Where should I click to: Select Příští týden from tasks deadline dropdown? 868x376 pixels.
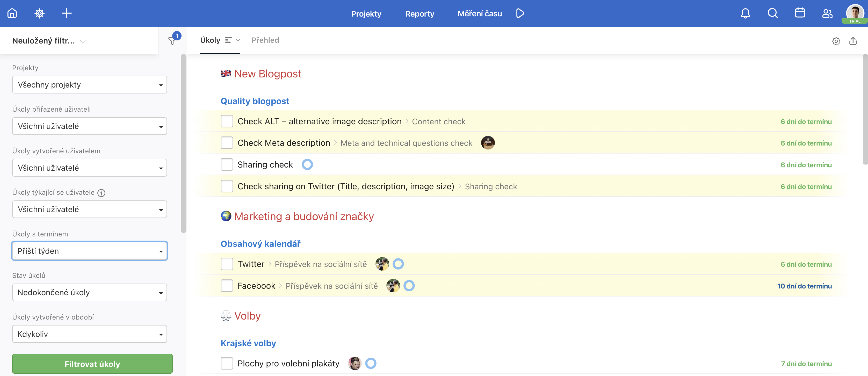point(89,250)
